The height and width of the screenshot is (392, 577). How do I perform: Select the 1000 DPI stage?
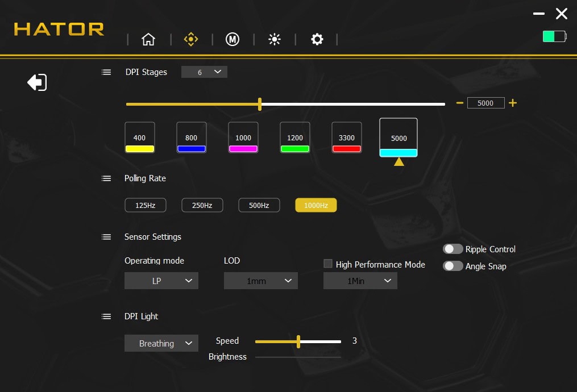click(x=243, y=137)
